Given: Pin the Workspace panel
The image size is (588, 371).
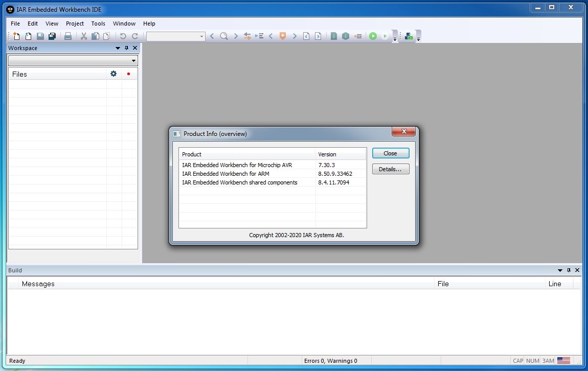Looking at the screenshot, I should click(126, 48).
